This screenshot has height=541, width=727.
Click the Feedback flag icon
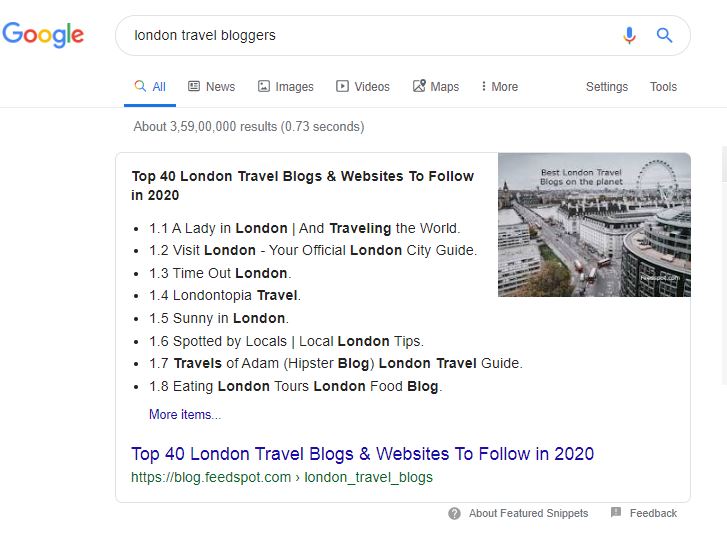[616, 512]
